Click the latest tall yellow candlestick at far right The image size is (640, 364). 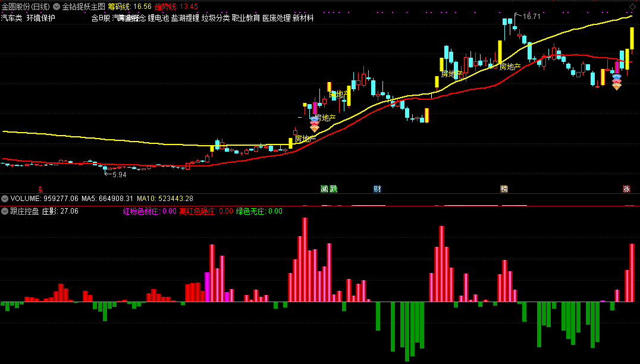click(x=632, y=38)
